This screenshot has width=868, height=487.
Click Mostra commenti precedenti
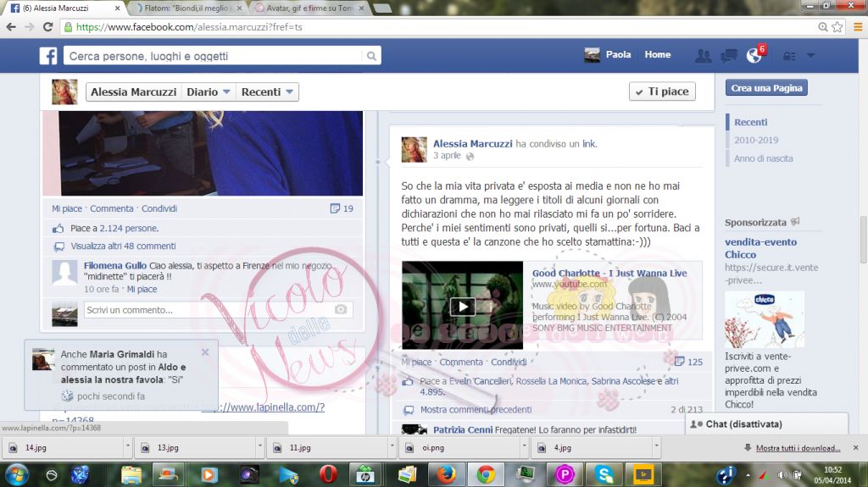[476, 410]
